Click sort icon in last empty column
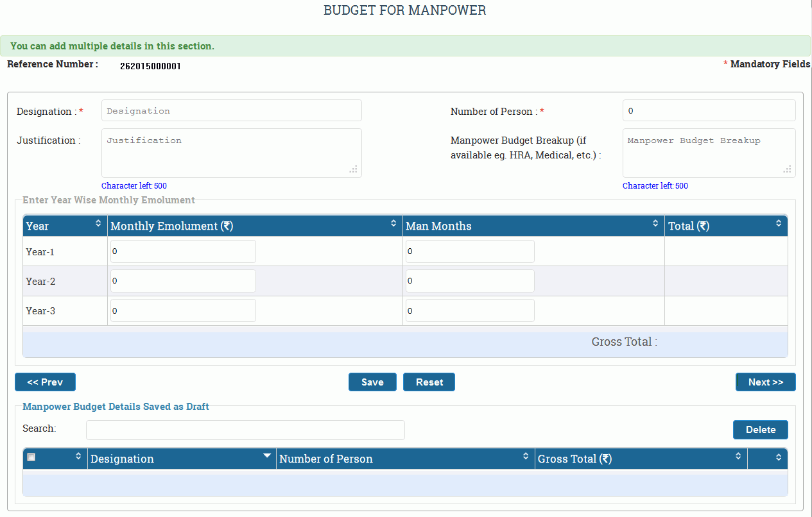The height and width of the screenshot is (517, 812). pos(779,457)
